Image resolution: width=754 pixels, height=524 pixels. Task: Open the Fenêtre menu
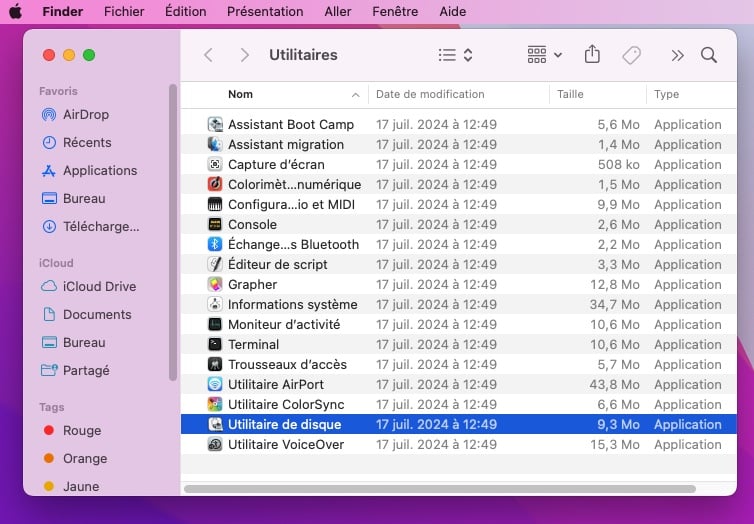click(x=395, y=11)
